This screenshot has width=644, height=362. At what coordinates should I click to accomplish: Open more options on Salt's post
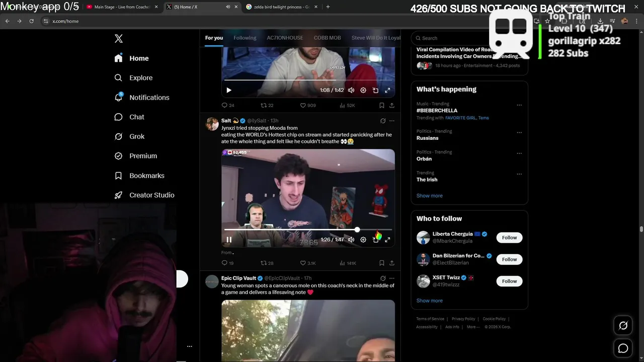(392, 121)
